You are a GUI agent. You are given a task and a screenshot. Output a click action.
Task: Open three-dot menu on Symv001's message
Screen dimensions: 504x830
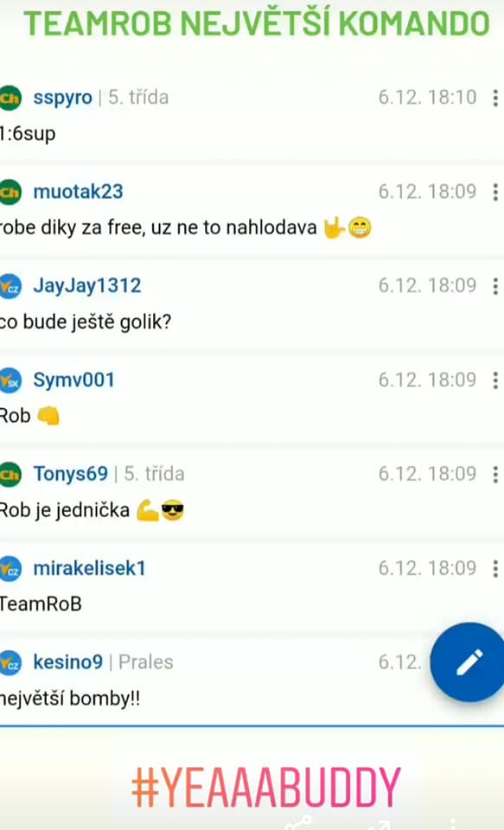tap(495, 380)
